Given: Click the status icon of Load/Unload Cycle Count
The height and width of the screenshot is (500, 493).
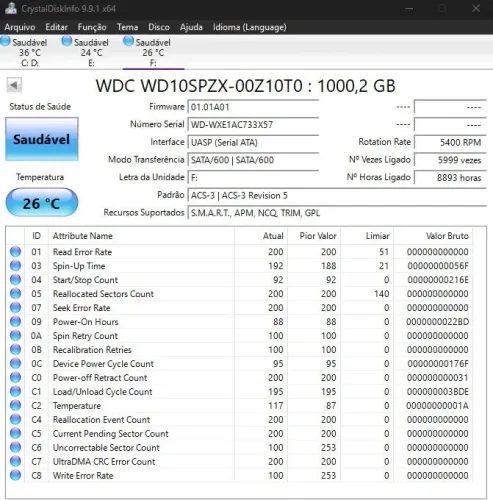Looking at the screenshot, I should pyautogui.click(x=15, y=392).
